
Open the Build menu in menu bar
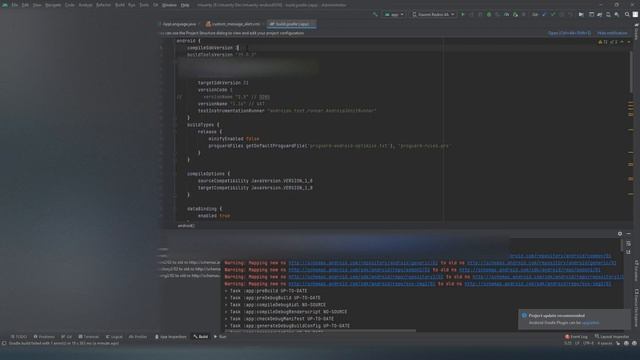120,5
